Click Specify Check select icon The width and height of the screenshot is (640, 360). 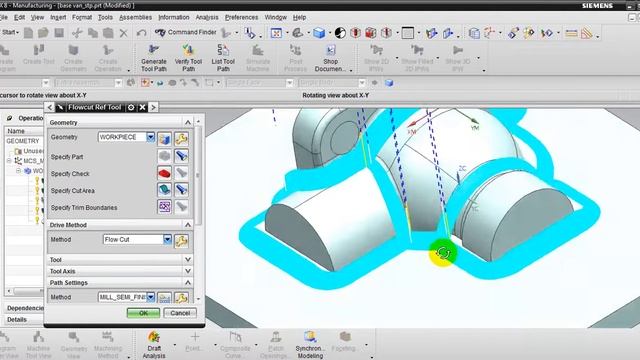pyautogui.click(x=164, y=173)
